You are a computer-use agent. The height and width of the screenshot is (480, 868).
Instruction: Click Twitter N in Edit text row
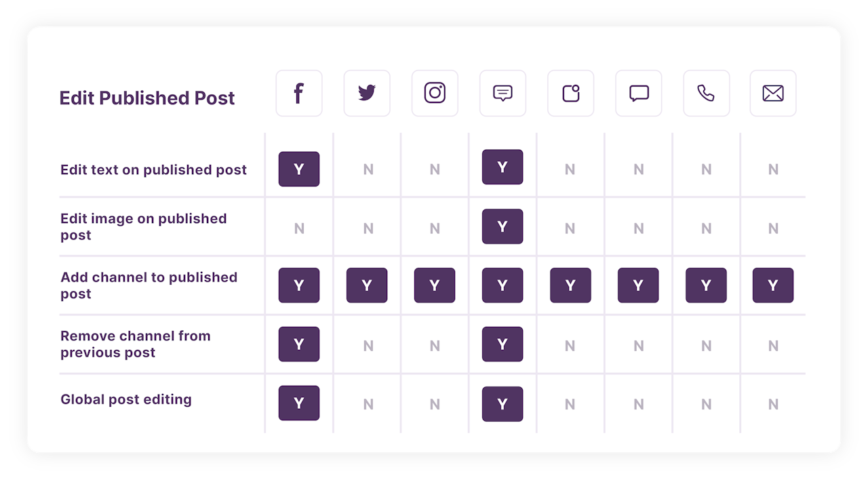click(x=368, y=170)
